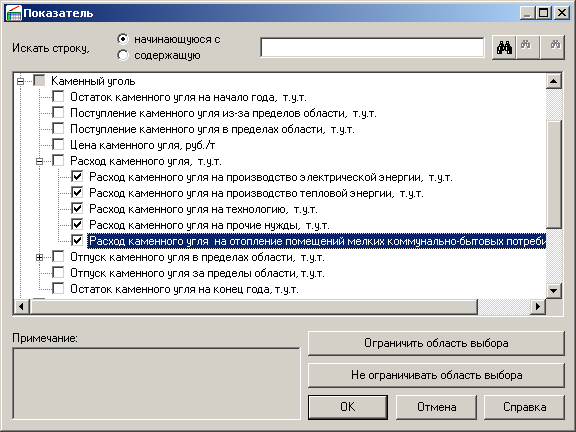Viewport: 576px width, 432px height.
Task: Select 'Поступление каменного угля из-за пределов области' row text
Action: click(223, 113)
